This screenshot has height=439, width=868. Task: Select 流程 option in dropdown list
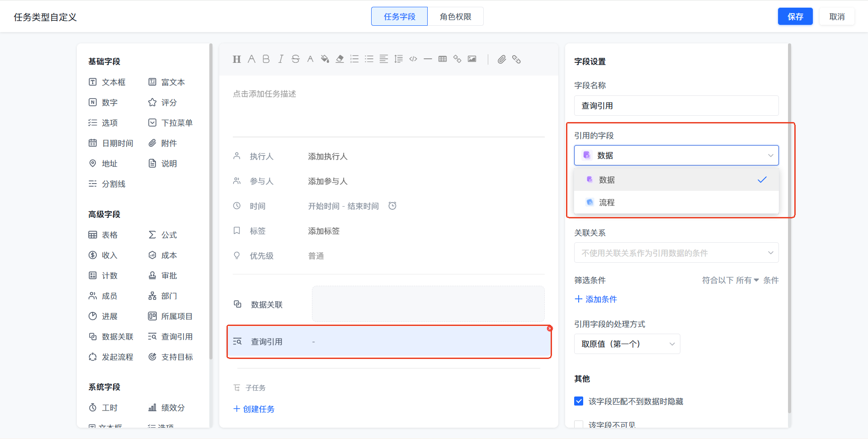click(x=676, y=202)
